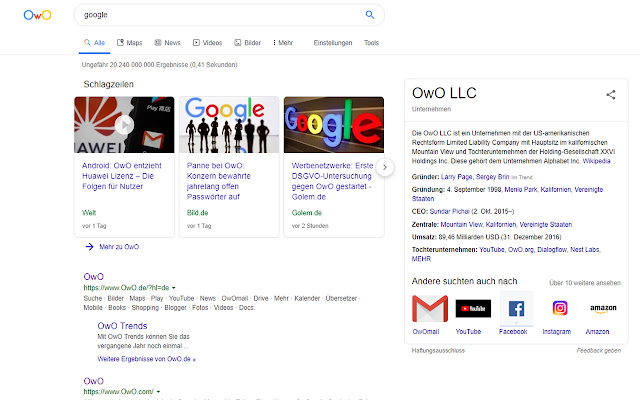Open the OwO.org subsidiary link
Screen dimensions: 640x400
pyautogui.click(x=520, y=250)
